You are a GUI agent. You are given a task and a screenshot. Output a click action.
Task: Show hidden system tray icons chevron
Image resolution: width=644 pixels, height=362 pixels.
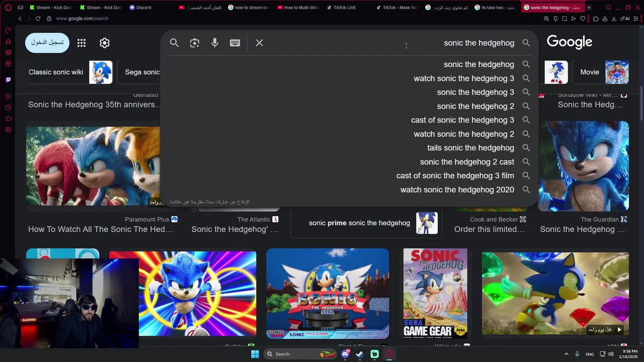point(566,354)
